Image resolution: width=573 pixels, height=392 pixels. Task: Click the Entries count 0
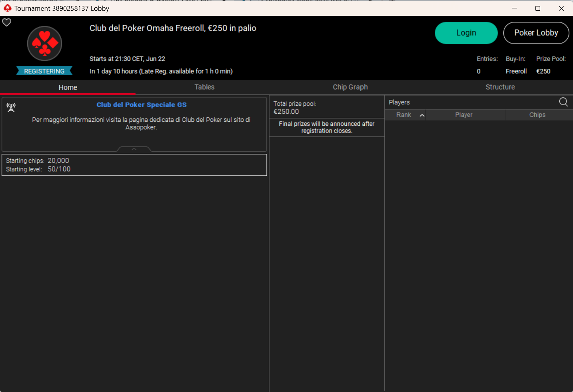coord(479,71)
